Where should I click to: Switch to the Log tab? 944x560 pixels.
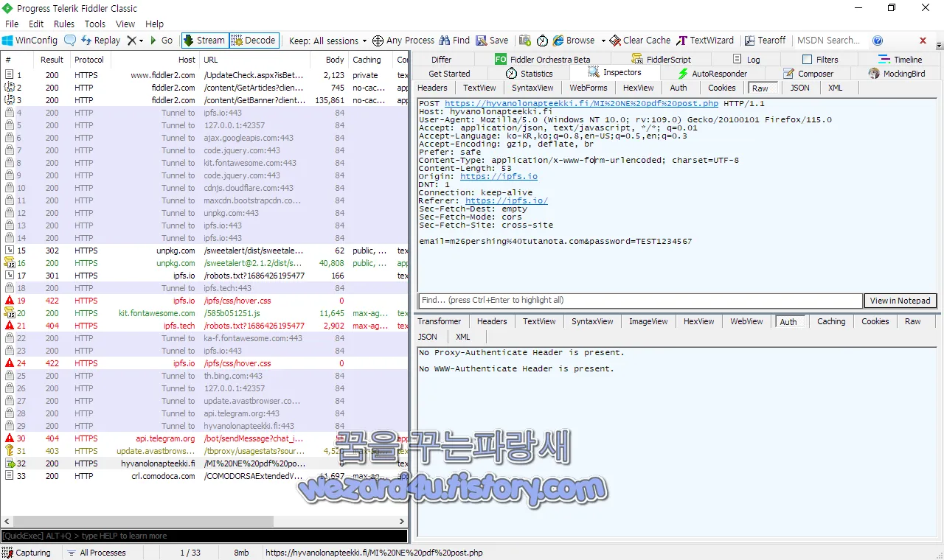click(x=746, y=60)
